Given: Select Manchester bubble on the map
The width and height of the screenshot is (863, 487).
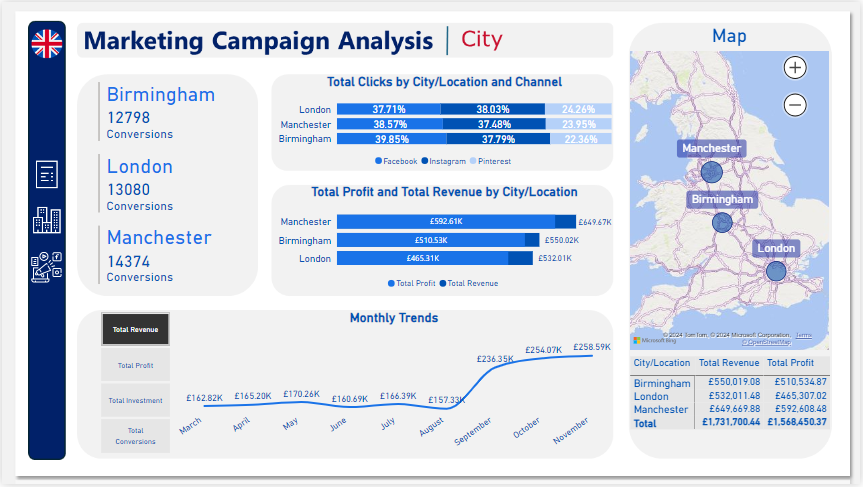Looking at the screenshot, I should click(x=711, y=172).
